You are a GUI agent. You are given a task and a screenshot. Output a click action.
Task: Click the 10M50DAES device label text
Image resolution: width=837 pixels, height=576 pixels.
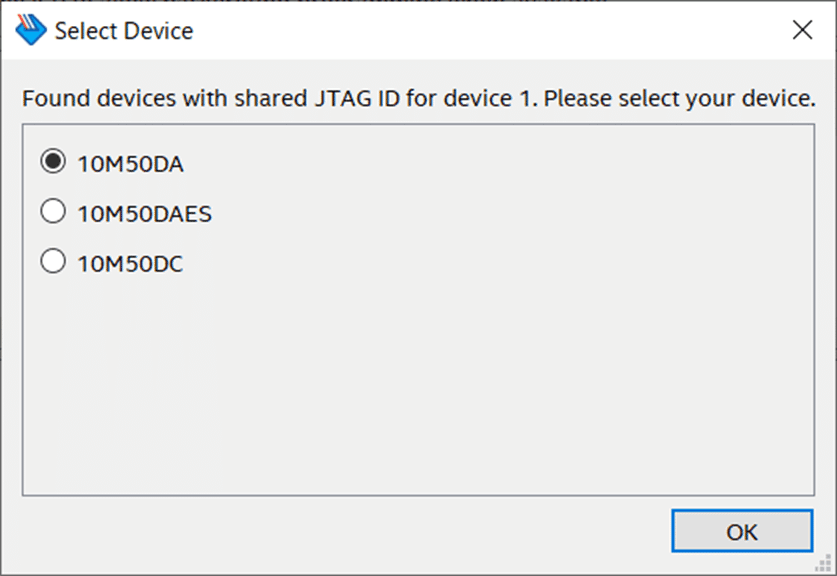click(x=145, y=214)
